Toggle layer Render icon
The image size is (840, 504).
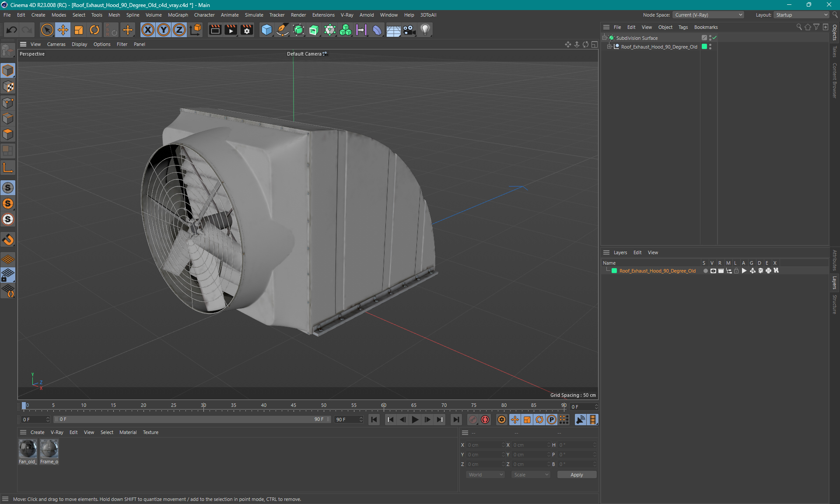pos(721,271)
